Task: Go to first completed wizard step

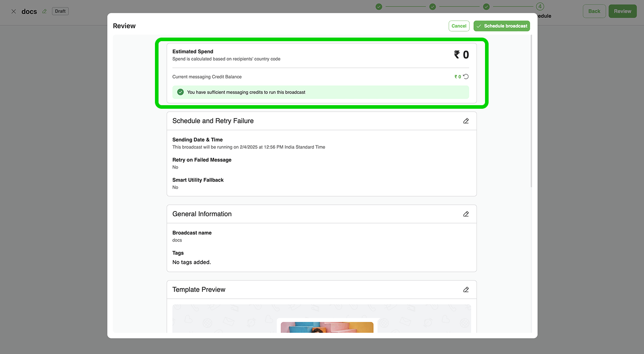Action: 379,7
